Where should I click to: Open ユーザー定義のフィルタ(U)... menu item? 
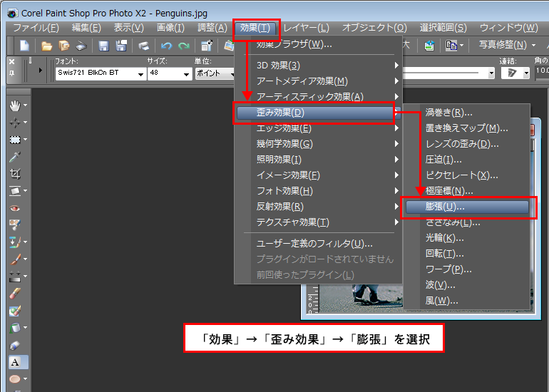[x=318, y=243]
